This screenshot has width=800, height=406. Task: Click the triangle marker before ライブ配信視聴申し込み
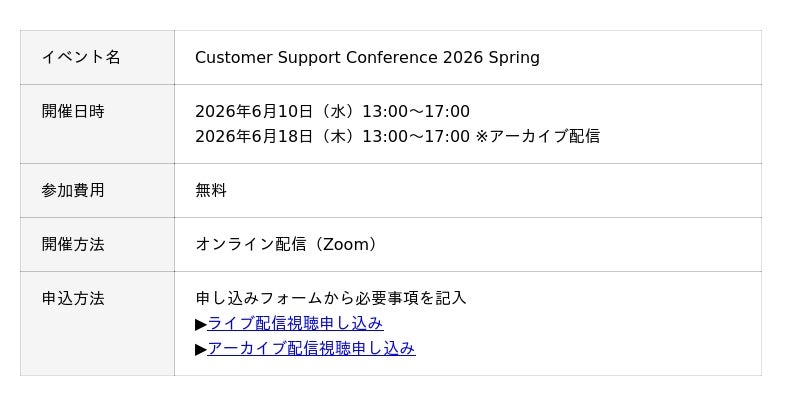point(201,324)
